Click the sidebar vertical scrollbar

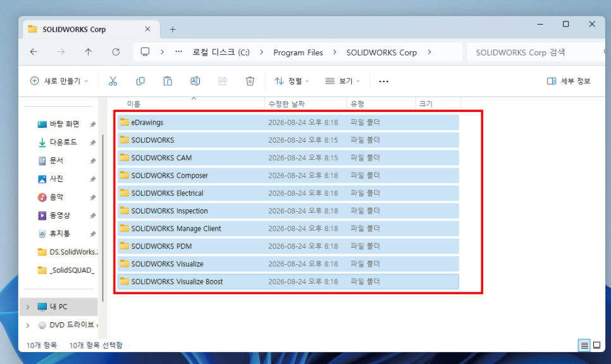pos(103,218)
